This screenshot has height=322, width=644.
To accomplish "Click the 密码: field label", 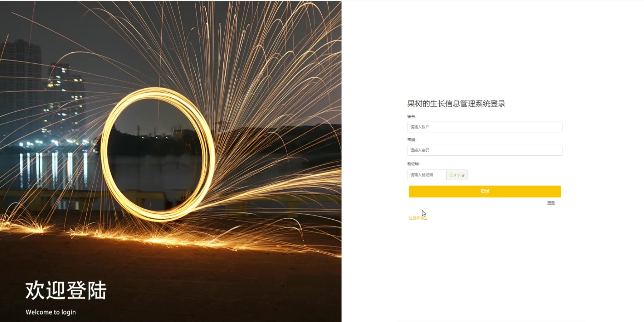I will point(412,140).
